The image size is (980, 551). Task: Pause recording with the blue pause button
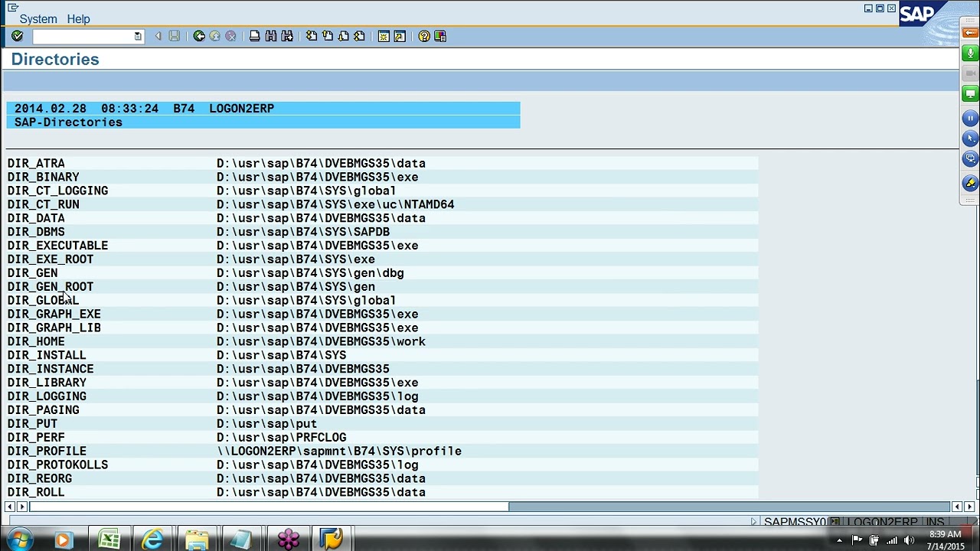[x=970, y=119]
